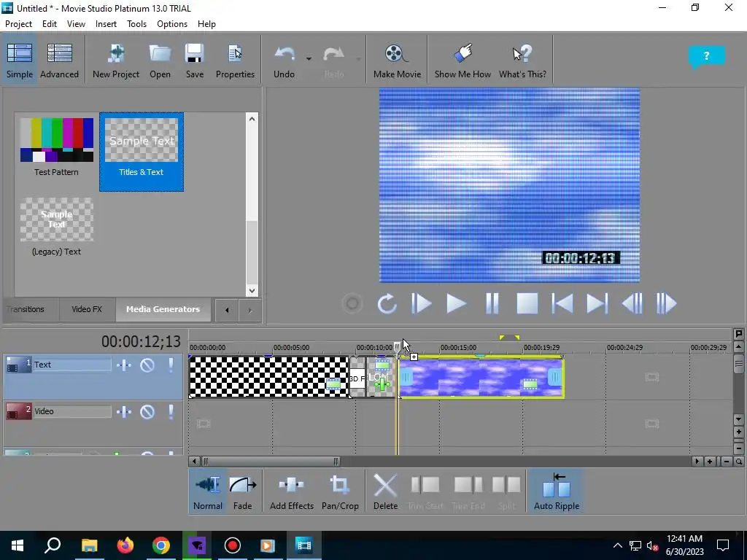
Task: Step to next frame
Action: point(666,303)
